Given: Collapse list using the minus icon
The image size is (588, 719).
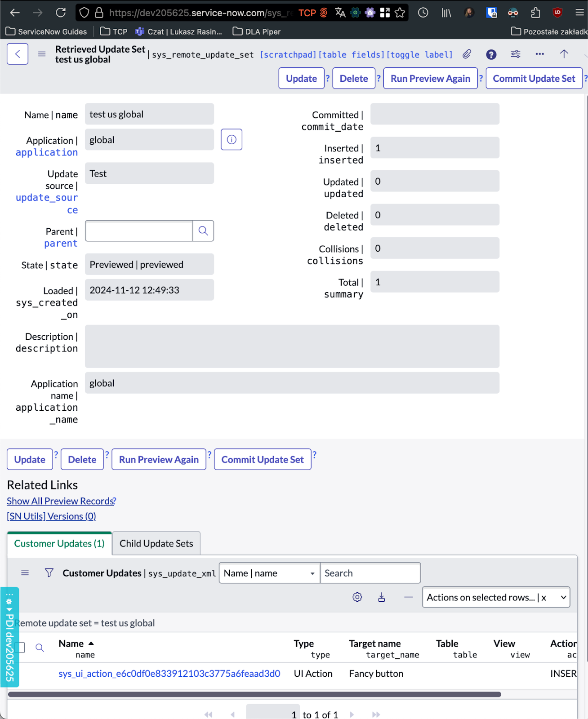Looking at the screenshot, I should (408, 597).
